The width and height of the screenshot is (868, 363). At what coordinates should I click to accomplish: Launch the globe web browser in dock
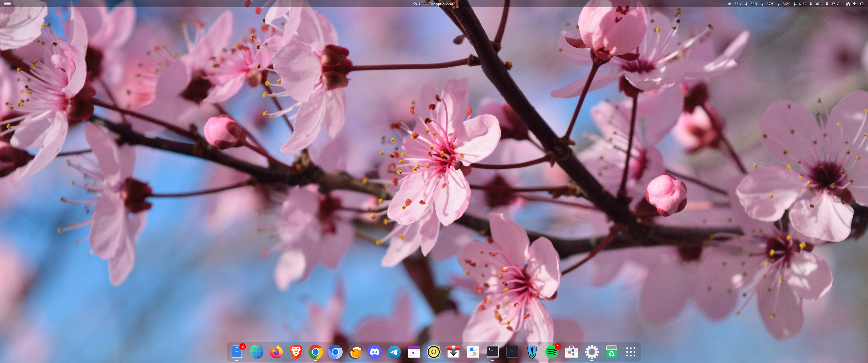[256, 352]
